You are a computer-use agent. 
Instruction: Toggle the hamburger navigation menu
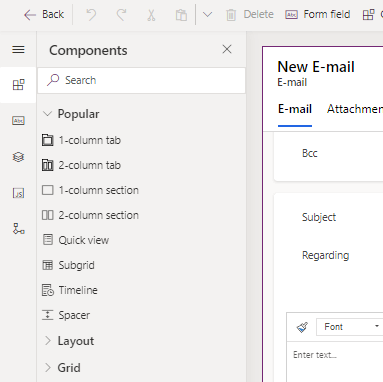click(x=18, y=50)
